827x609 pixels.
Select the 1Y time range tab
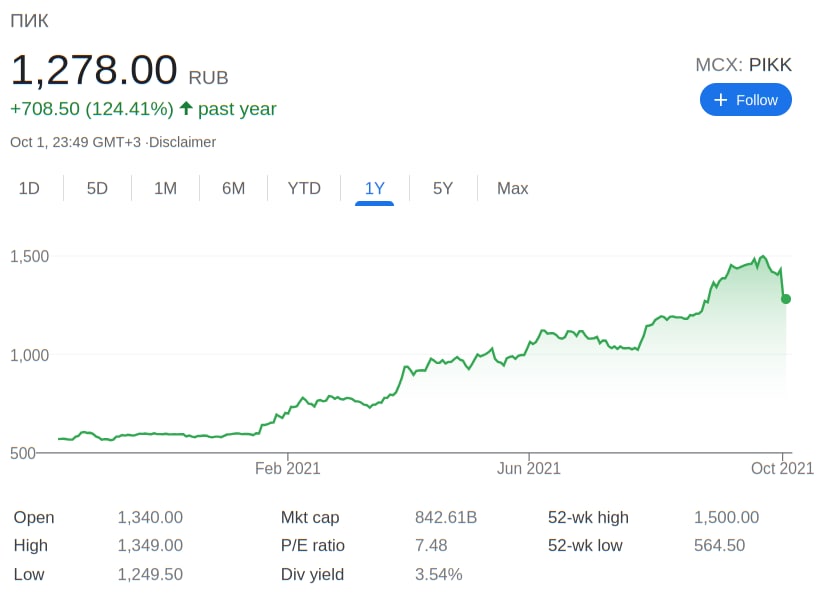(x=375, y=188)
